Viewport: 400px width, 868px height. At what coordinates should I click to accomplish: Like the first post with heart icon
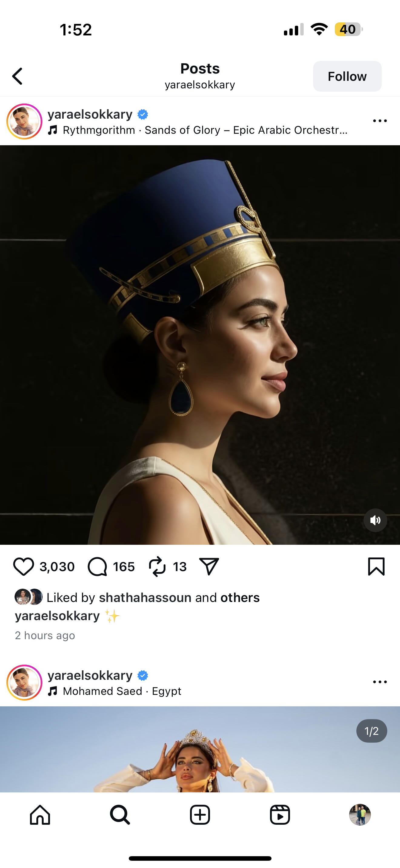(x=24, y=567)
